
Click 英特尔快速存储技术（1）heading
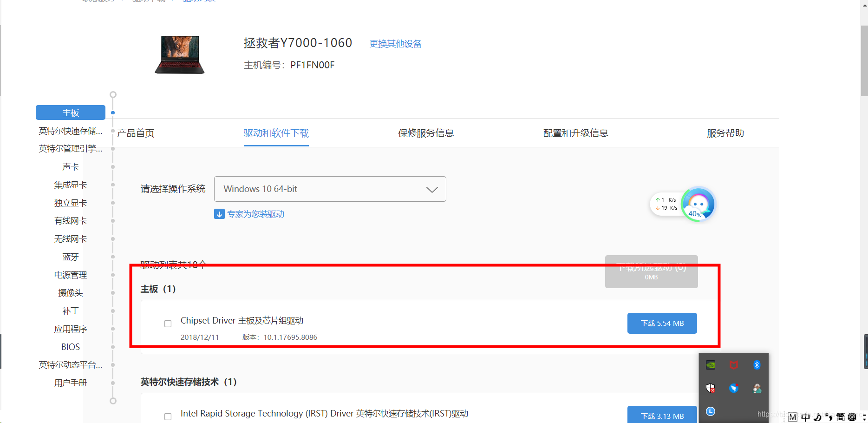189,382
